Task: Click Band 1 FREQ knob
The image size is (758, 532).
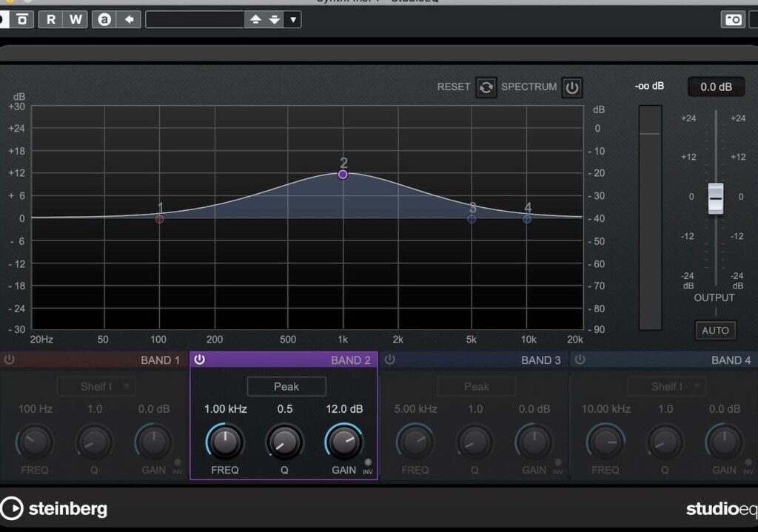Action: pyautogui.click(x=34, y=442)
